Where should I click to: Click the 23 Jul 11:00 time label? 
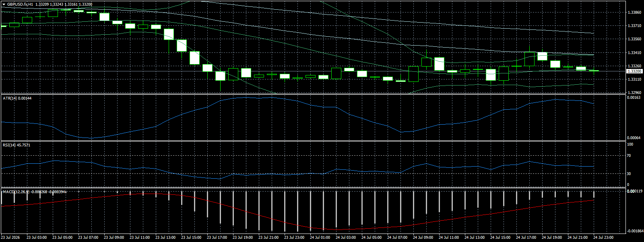pyautogui.click(x=140, y=238)
